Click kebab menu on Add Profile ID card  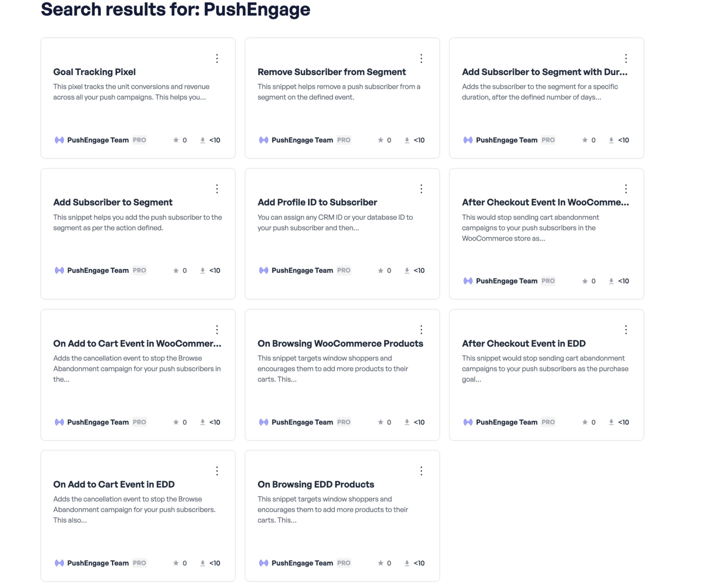coord(421,189)
